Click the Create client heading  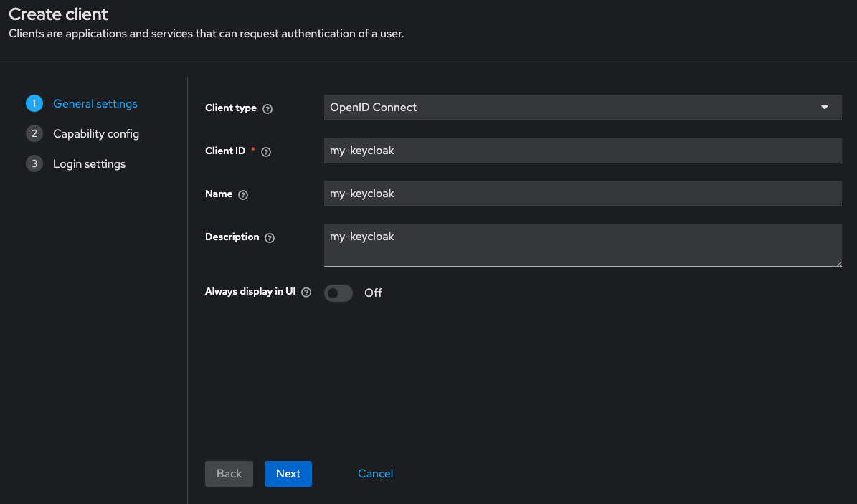[x=59, y=14]
